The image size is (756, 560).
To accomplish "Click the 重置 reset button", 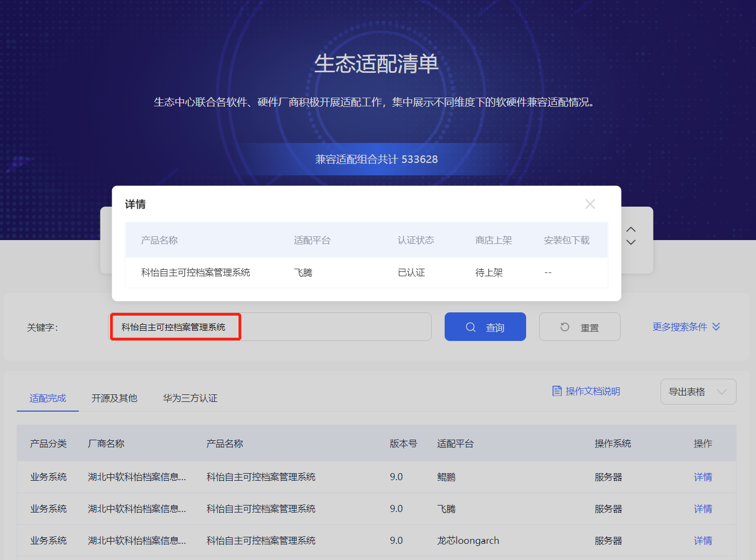I will point(580,327).
